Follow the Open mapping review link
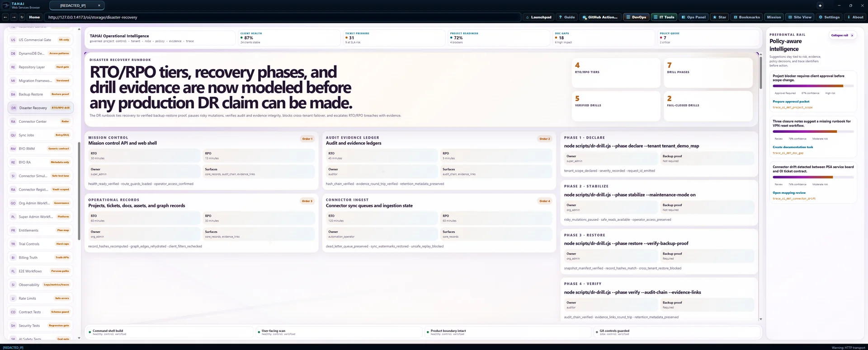The height and width of the screenshot is (350, 868). click(789, 193)
